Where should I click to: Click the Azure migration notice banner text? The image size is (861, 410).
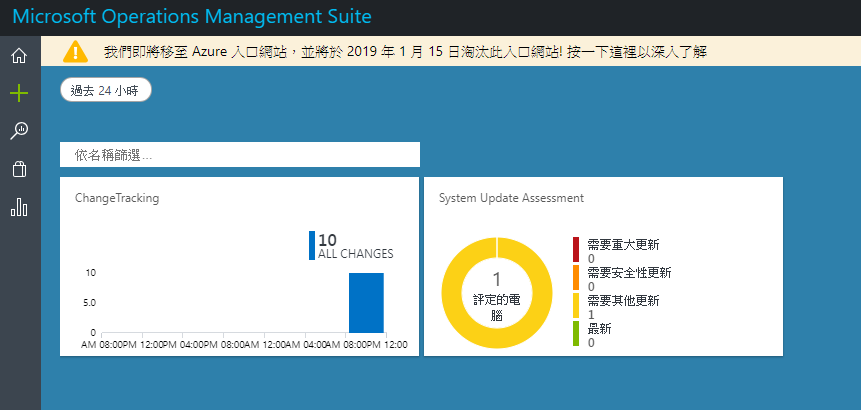coord(405,52)
